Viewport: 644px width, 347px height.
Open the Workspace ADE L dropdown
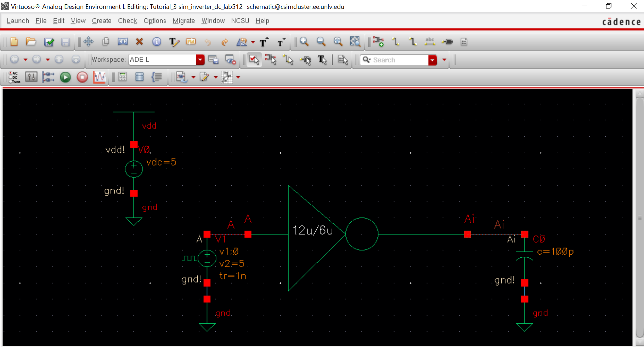[200, 60]
